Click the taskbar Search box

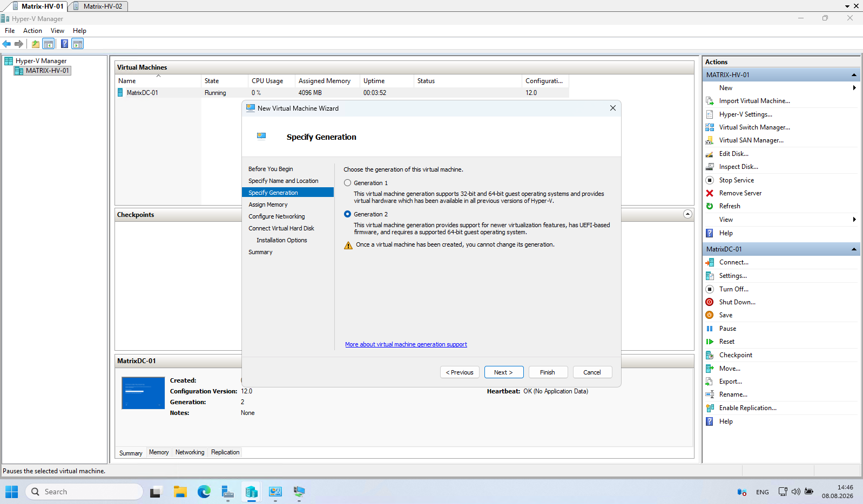84,492
